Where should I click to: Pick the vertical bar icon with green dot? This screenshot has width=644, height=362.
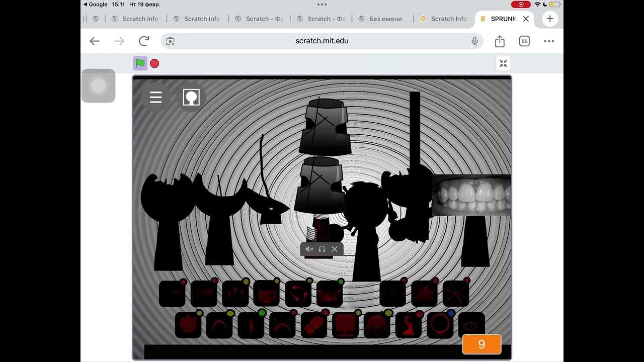(251, 325)
